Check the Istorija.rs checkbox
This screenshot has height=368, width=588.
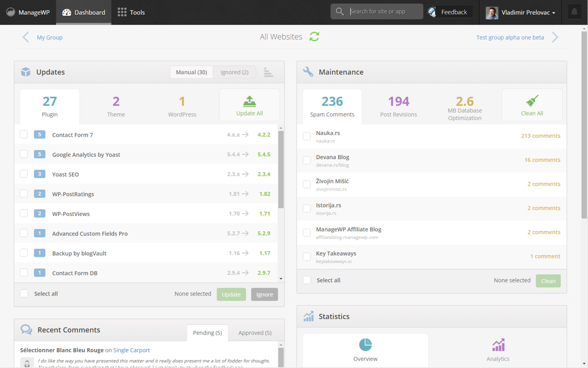tap(307, 209)
